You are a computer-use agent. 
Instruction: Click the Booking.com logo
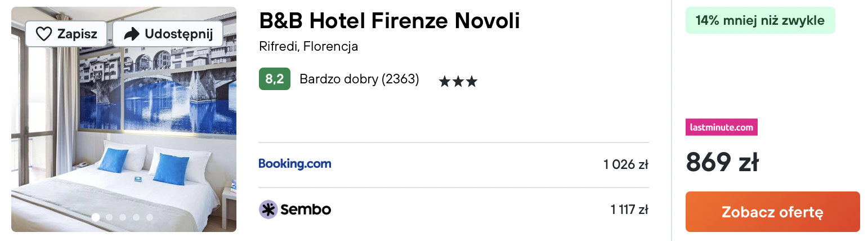pyautogui.click(x=295, y=164)
